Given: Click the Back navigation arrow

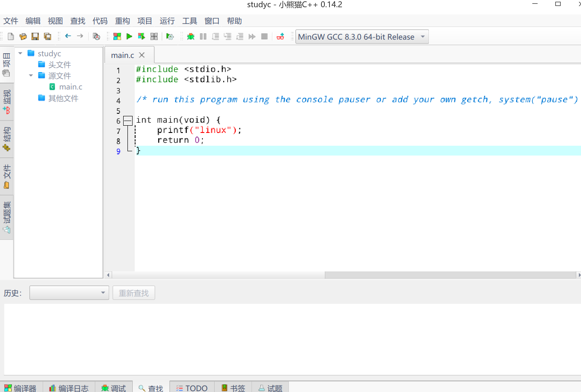Looking at the screenshot, I should [x=68, y=36].
